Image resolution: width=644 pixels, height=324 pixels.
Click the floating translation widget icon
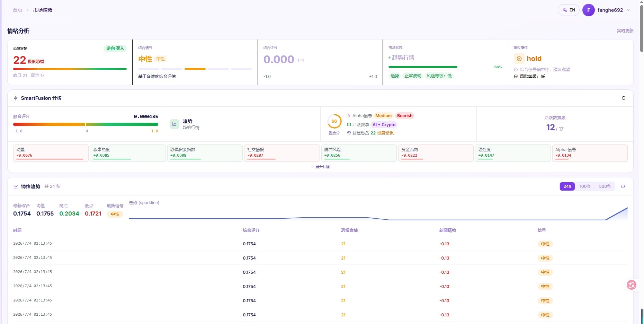click(632, 285)
